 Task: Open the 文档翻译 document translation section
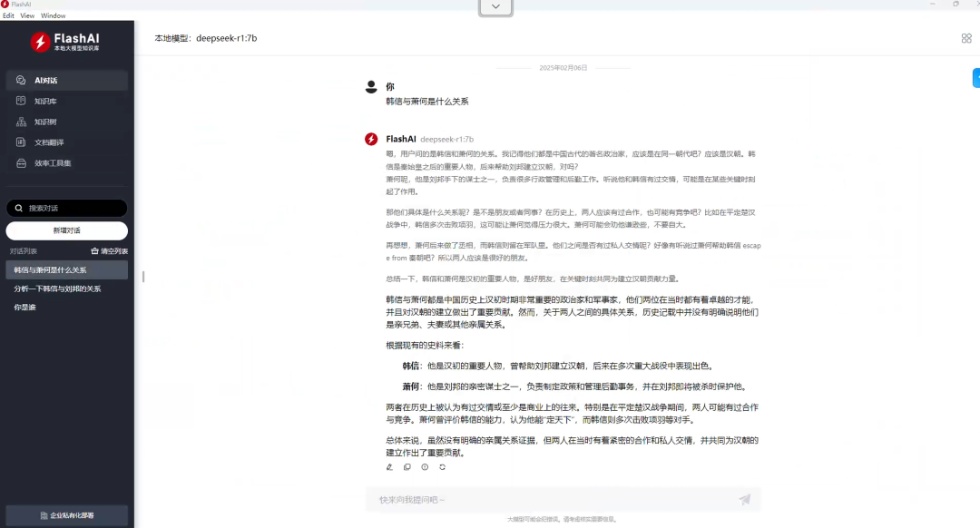[67, 142]
